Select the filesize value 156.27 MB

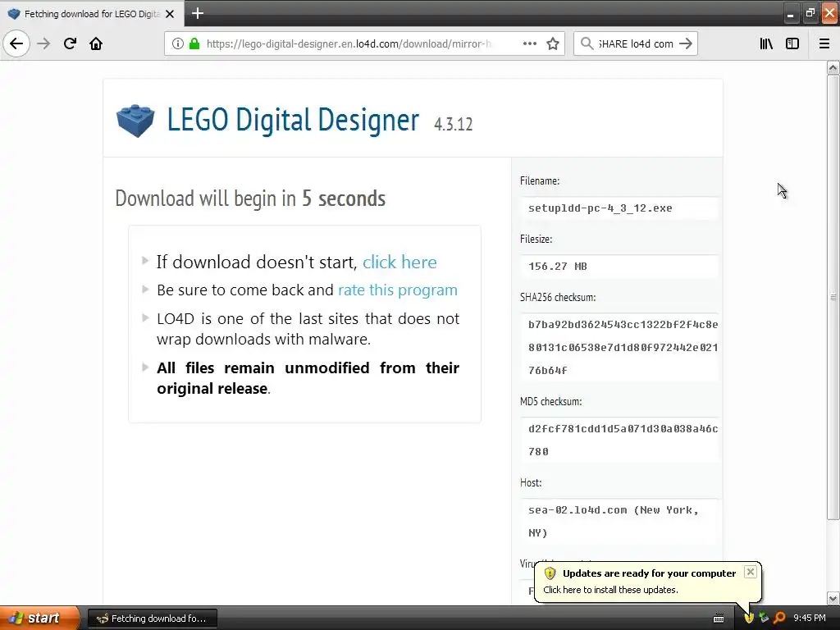558,267
